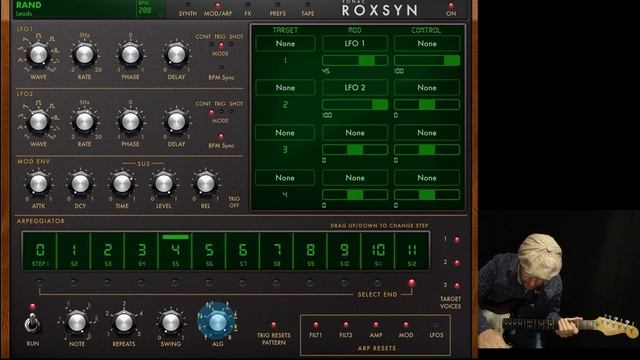Toggle target voice 3 LED

[x=457, y=285]
